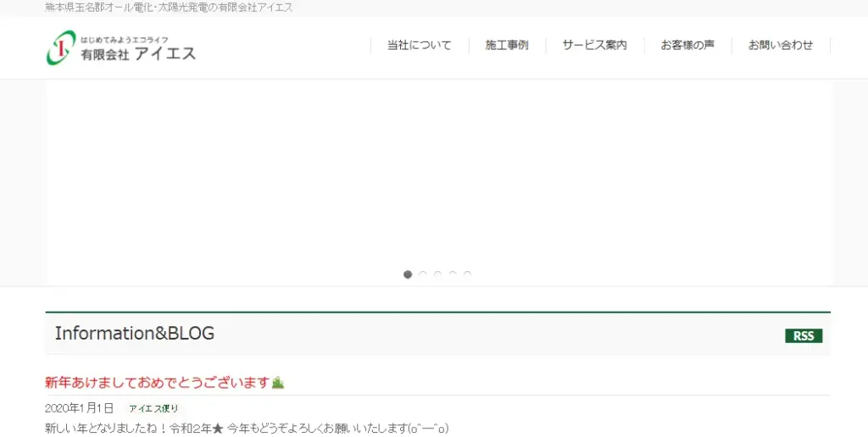Click the 有限会社 アイエス company name text
Image resolution: width=868 pixels, height=437 pixels.
coord(138,54)
